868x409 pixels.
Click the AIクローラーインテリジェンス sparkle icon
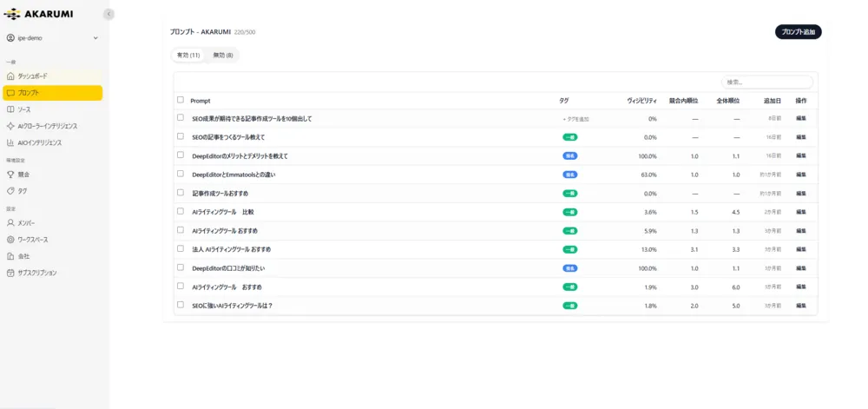point(10,126)
